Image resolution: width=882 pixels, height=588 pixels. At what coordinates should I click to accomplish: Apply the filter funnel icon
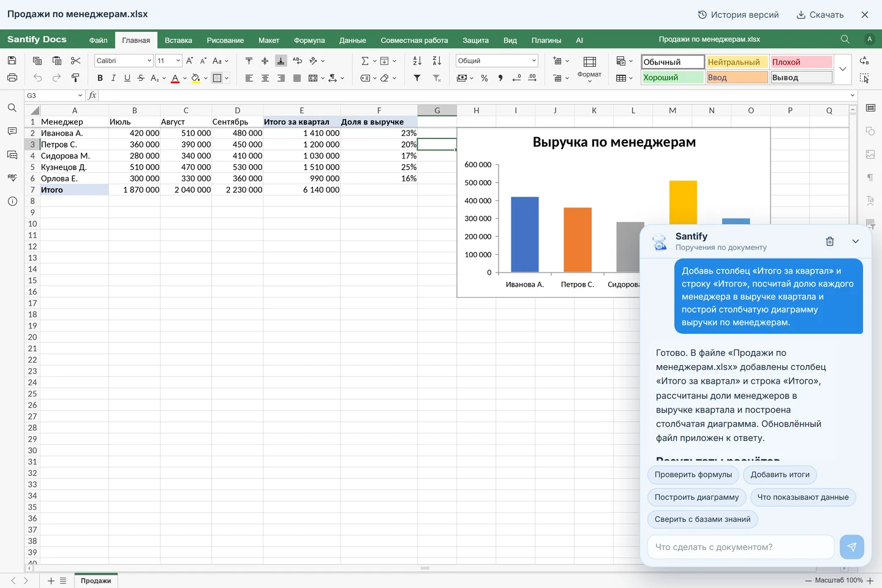click(417, 78)
